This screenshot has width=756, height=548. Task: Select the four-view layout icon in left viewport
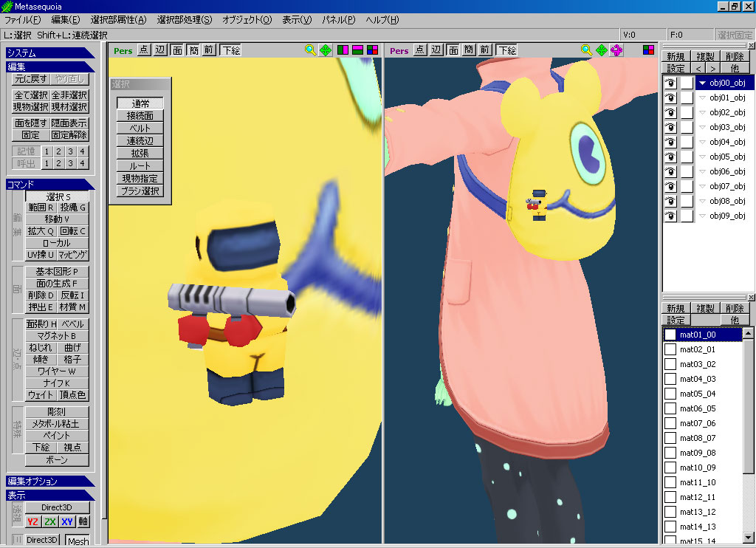373,49
